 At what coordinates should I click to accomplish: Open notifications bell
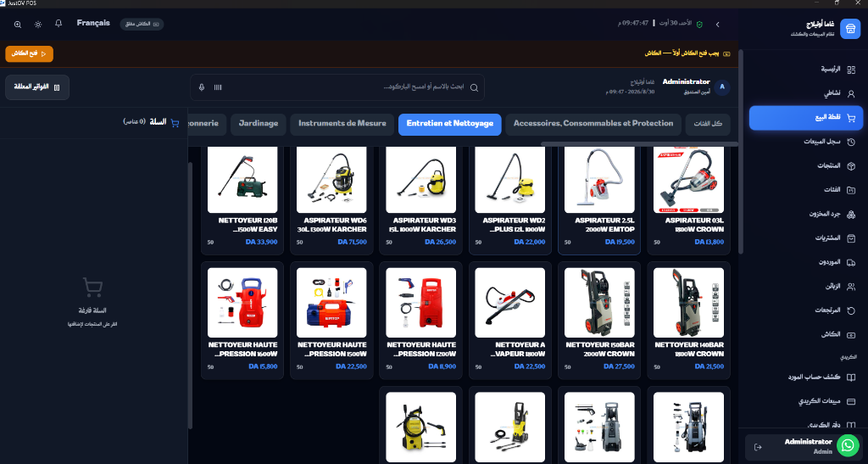click(x=58, y=23)
